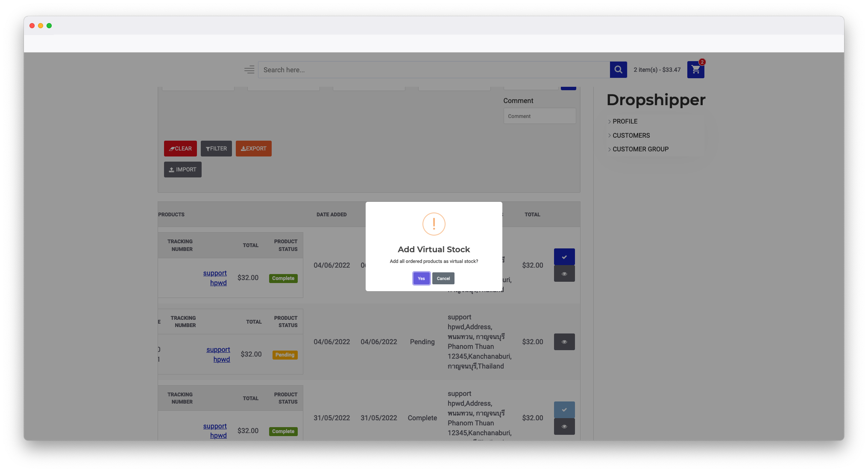Click the eye icon on the Pending order row
The width and height of the screenshot is (868, 472).
(x=564, y=342)
